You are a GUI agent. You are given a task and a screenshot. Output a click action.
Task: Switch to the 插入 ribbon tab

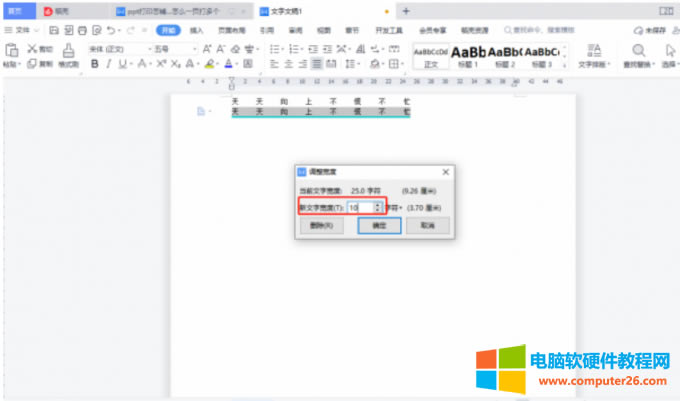click(x=196, y=30)
